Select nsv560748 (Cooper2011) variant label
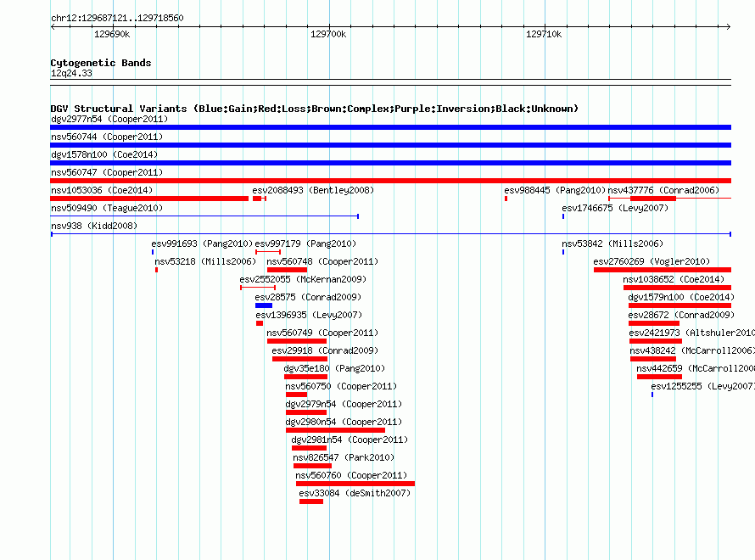 pos(322,261)
